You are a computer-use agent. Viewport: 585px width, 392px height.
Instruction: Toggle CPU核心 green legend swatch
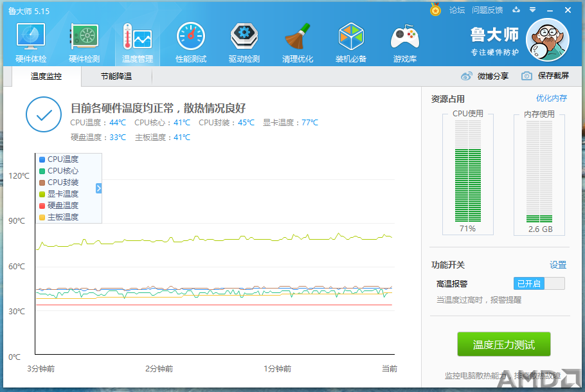[42, 171]
